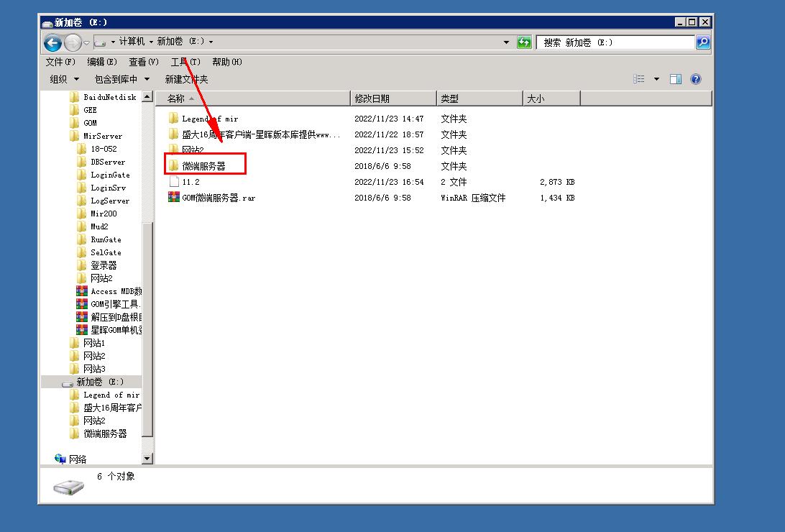Select SelGate folder in the tree

coord(100,253)
